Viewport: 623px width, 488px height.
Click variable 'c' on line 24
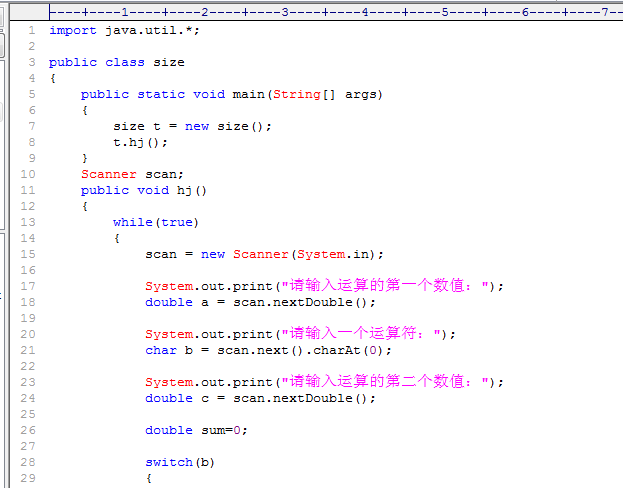[x=205, y=398]
